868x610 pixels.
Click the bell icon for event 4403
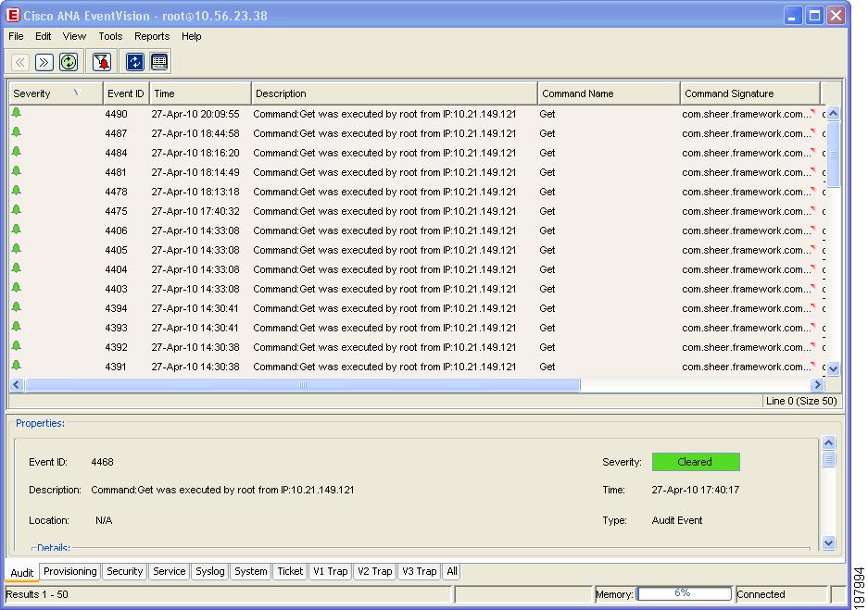click(17, 288)
